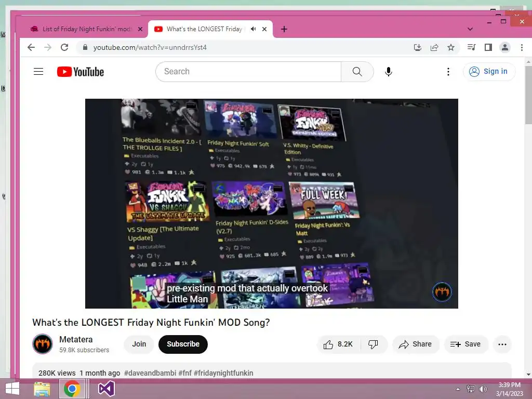Screen dimensions: 532x399
Task: Open the media control icon in Chrome toolbar
Action: click(471, 47)
